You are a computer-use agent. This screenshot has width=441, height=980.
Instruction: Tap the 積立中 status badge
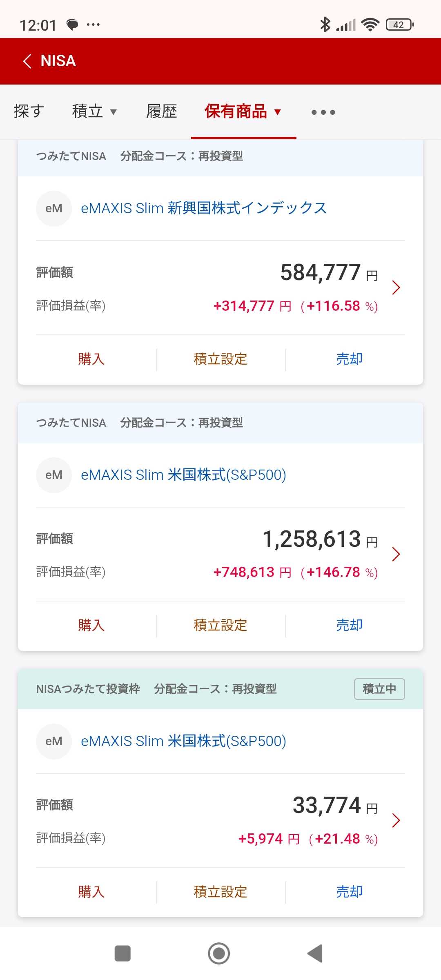click(379, 689)
